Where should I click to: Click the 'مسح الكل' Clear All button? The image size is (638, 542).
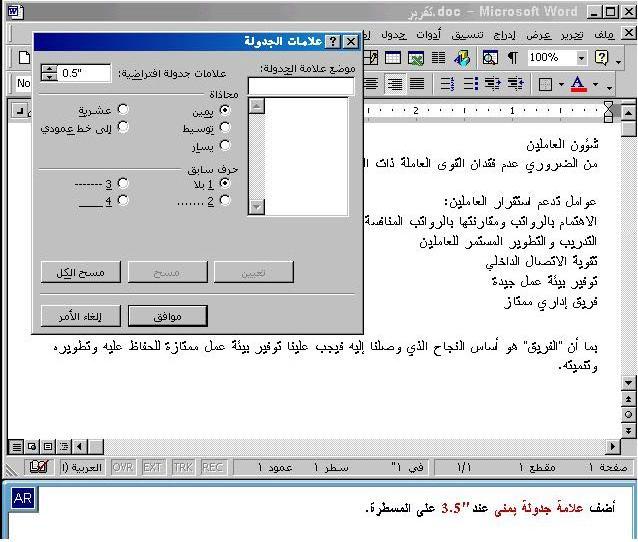[x=81, y=272]
